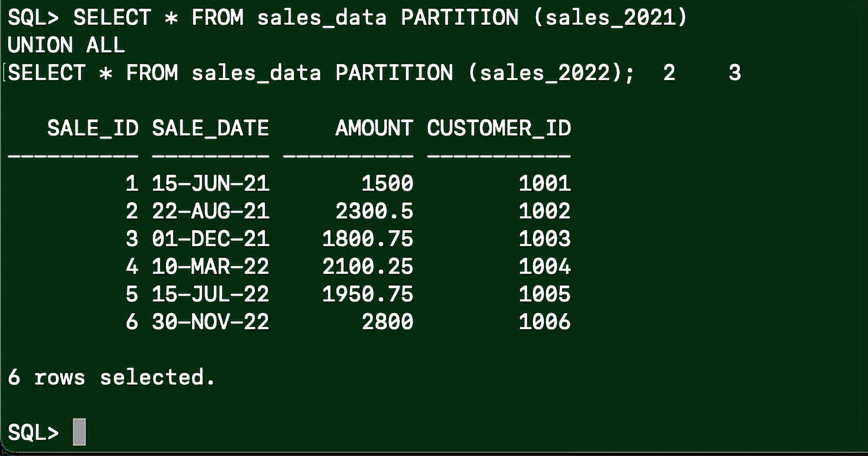Image resolution: width=868 pixels, height=456 pixels.
Task: Click the CUSTOMER_ID column header
Action: (x=499, y=128)
